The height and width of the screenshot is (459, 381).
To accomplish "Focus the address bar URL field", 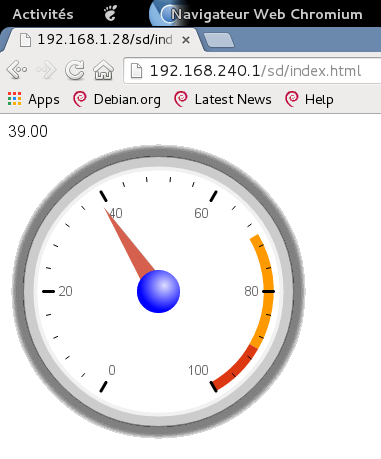I will click(x=253, y=71).
